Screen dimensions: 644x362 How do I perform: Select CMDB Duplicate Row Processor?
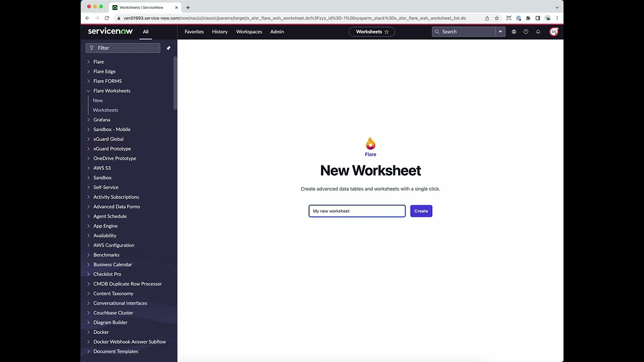coord(128,284)
